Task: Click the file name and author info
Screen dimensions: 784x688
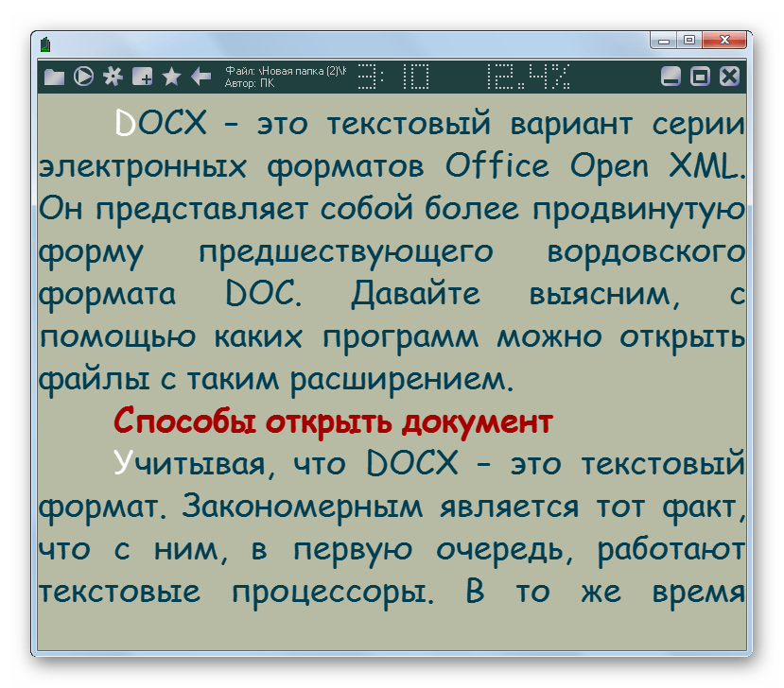Action: pyautogui.click(x=286, y=77)
